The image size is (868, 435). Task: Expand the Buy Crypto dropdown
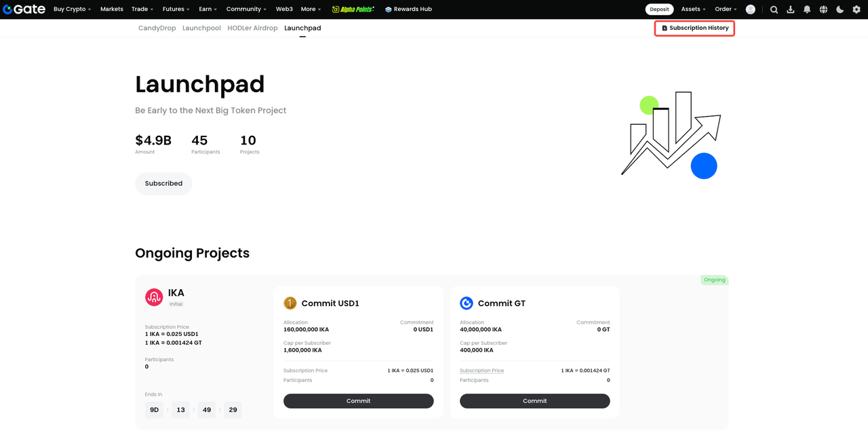(72, 10)
